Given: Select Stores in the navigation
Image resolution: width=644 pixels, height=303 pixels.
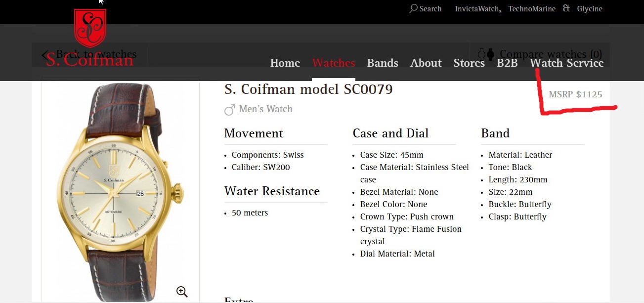Looking at the screenshot, I should click(469, 63).
